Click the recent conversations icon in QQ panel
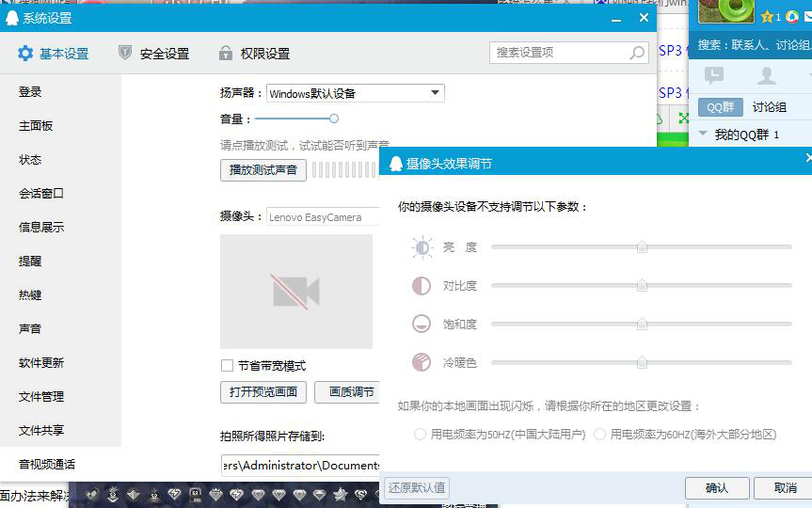Screen dimensions: 812x508 (714, 76)
